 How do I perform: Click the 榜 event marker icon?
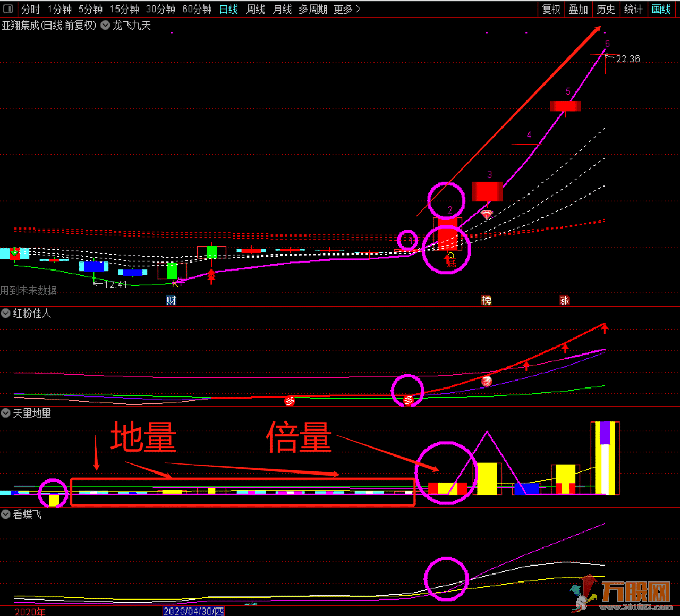[486, 300]
